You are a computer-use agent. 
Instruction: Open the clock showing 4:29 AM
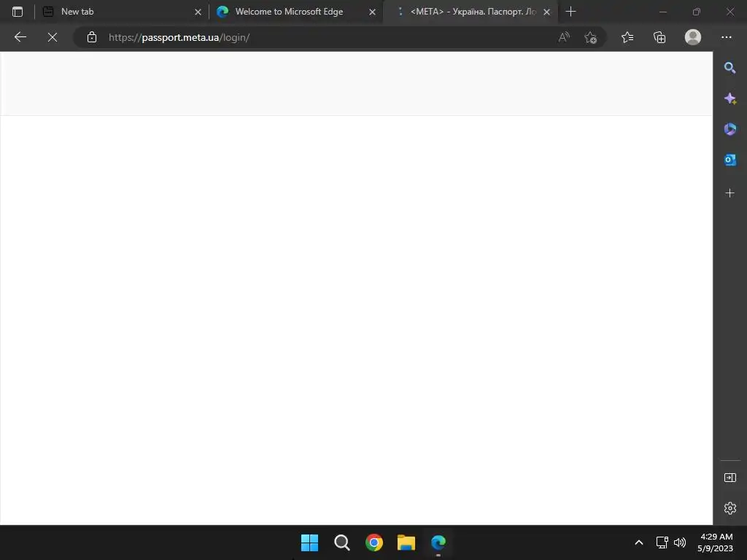(716, 542)
